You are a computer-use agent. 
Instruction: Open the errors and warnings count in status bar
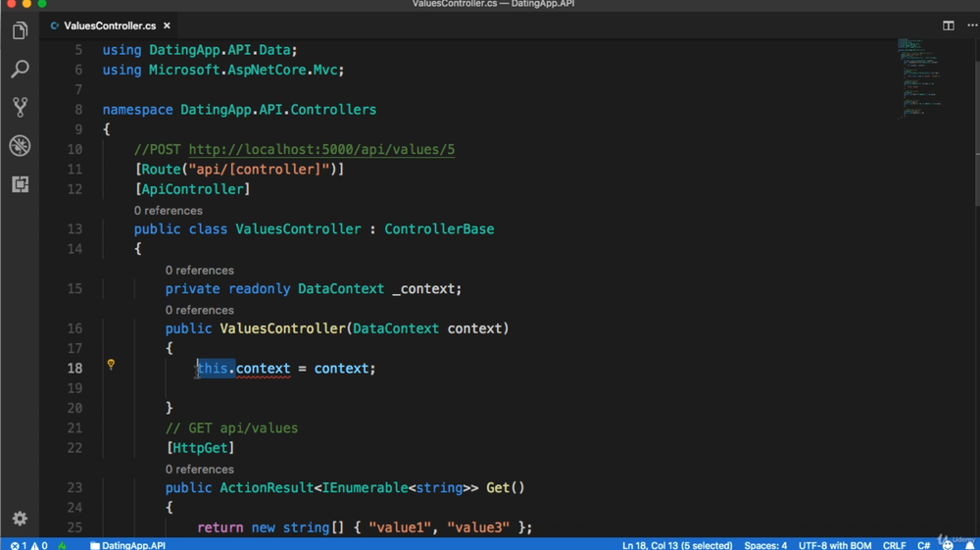pyautogui.click(x=28, y=545)
